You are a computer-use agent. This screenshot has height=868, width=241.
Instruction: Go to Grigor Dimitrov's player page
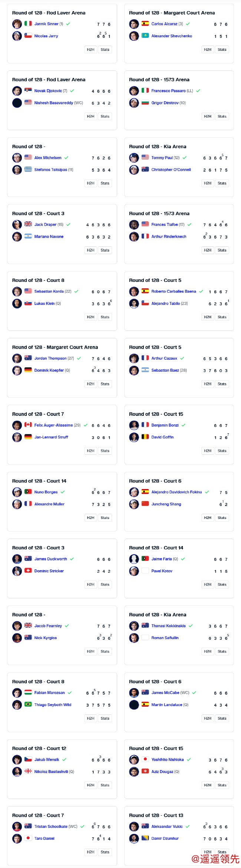[165, 103]
